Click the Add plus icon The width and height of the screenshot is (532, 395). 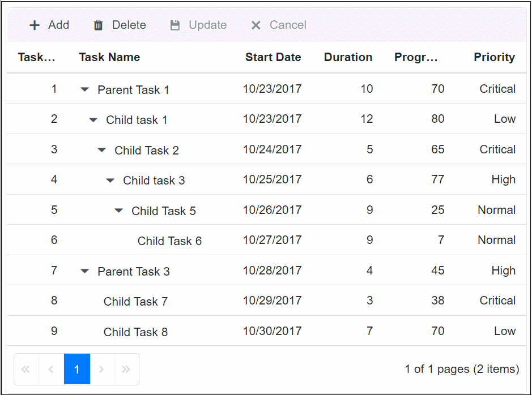tap(35, 25)
